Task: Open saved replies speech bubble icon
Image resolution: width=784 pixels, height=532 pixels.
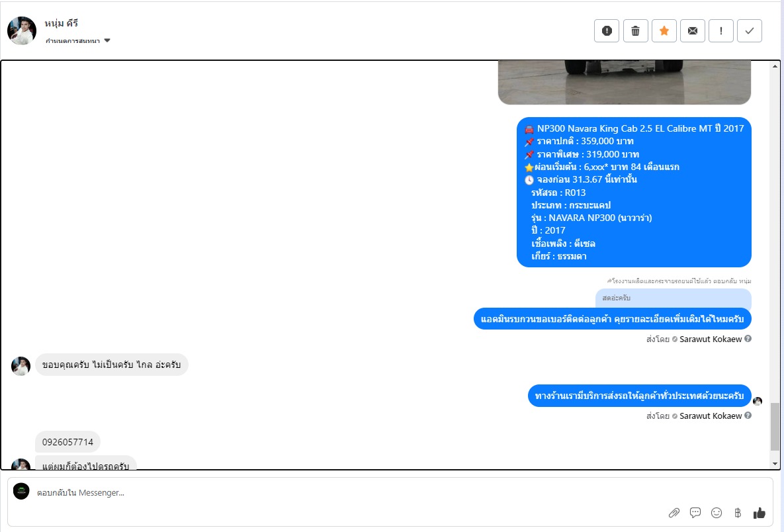Action: pyautogui.click(x=695, y=513)
